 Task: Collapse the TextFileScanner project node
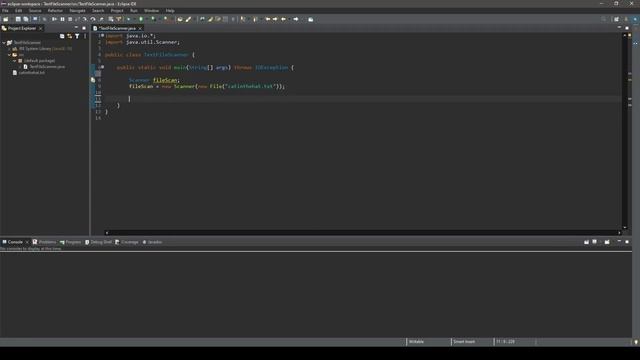[4, 42]
